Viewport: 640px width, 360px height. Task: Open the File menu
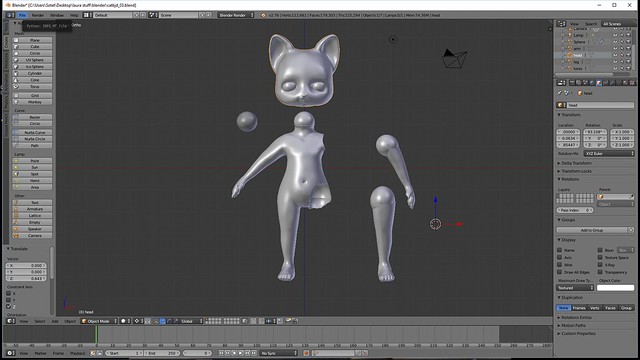point(22,15)
